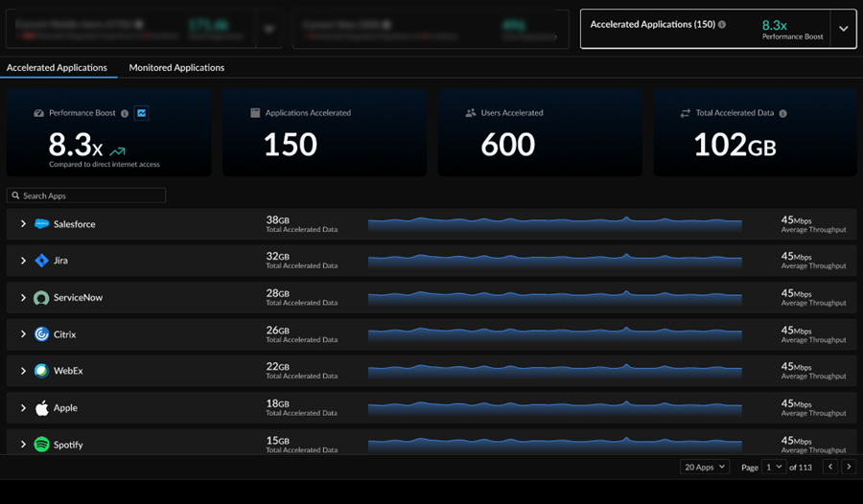Click the upward trend arrow beside 8.3x
The height and width of the screenshot is (504, 863).
tap(117, 150)
